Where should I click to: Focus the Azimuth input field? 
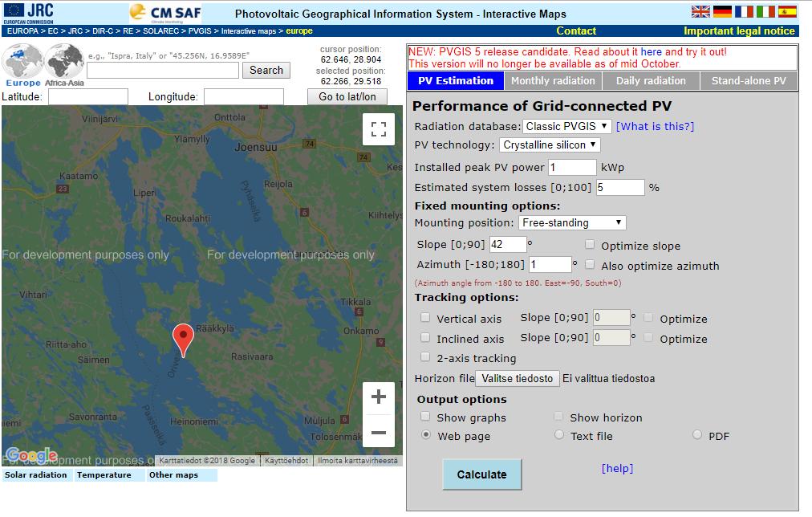coord(550,265)
